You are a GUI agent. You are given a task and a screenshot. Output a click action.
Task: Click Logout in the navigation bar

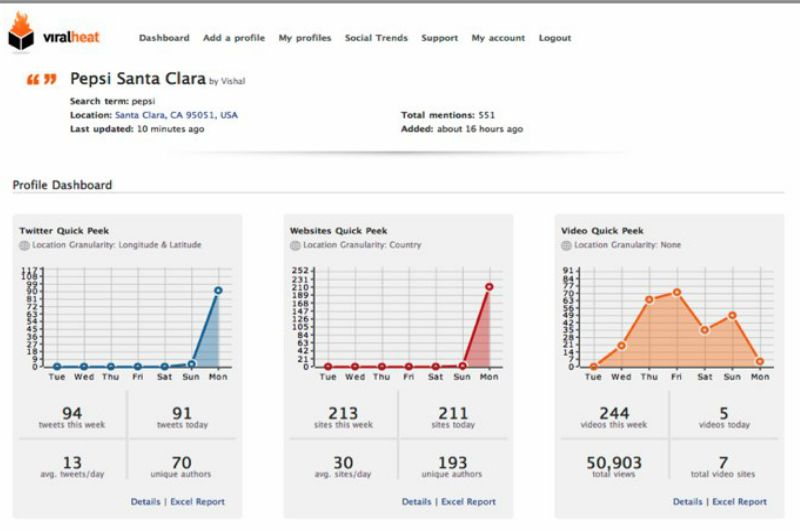[555, 38]
